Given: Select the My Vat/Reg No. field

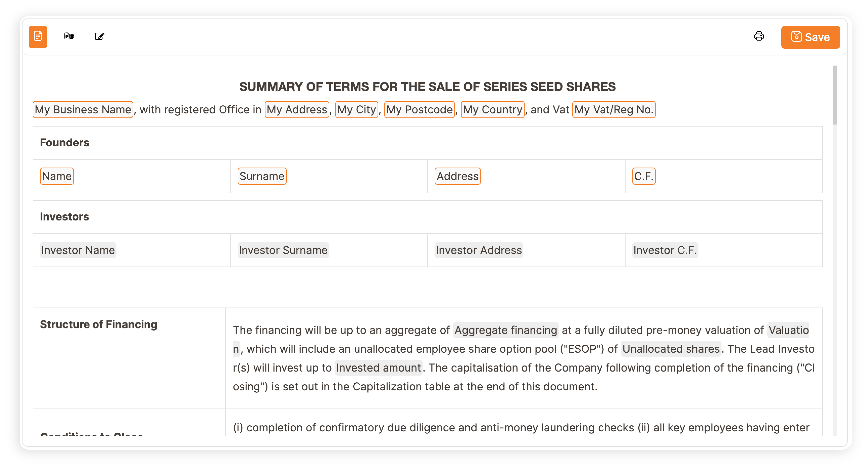Looking at the screenshot, I should coord(614,110).
